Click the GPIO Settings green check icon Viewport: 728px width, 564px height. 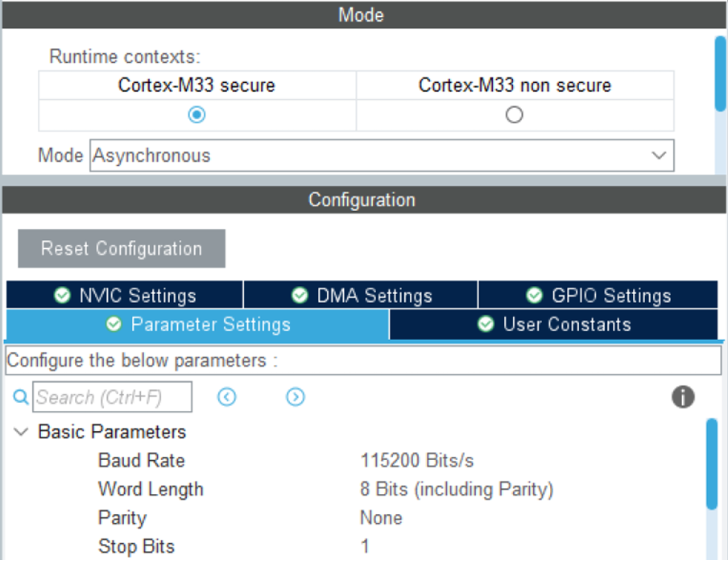[x=535, y=295]
